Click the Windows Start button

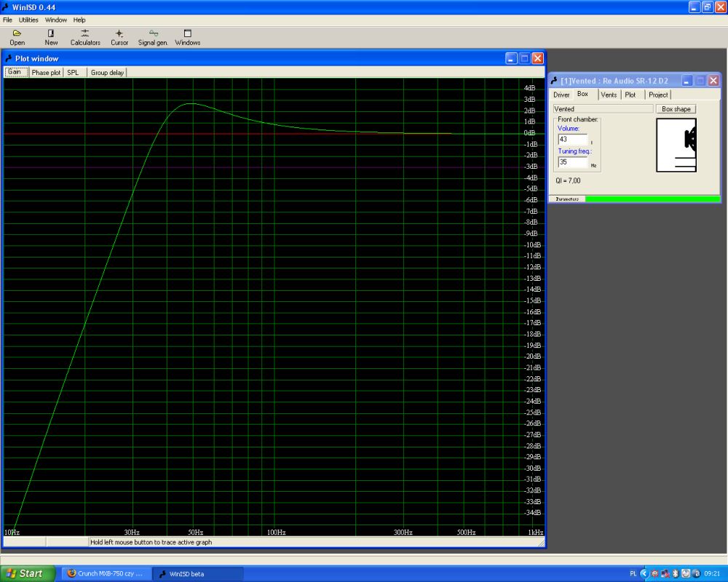[28, 573]
